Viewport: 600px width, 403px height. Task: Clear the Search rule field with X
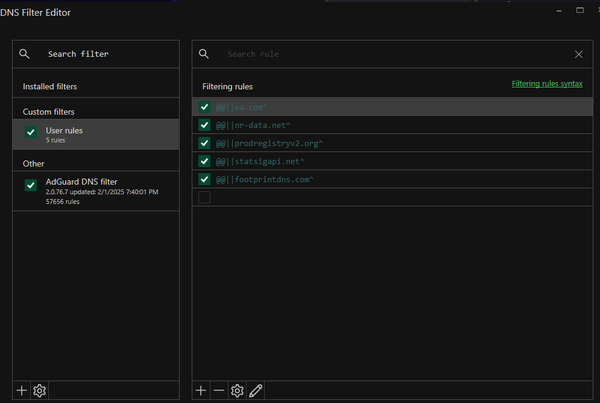click(579, 54)
